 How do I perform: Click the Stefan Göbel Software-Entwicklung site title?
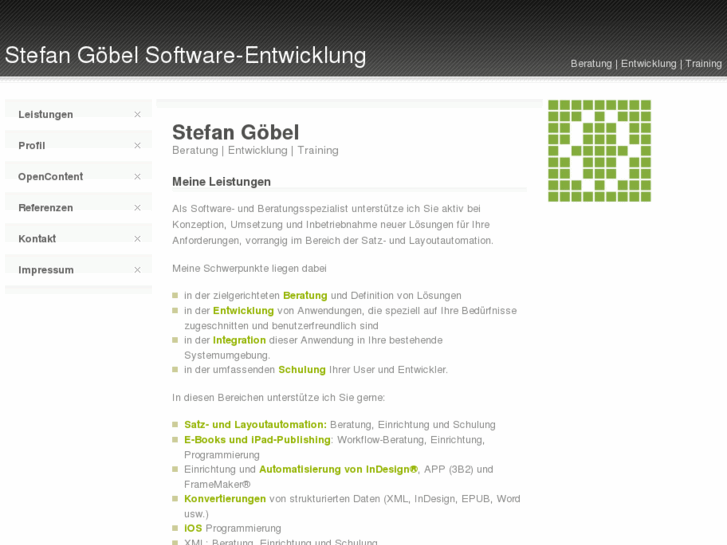coord(185,55)
